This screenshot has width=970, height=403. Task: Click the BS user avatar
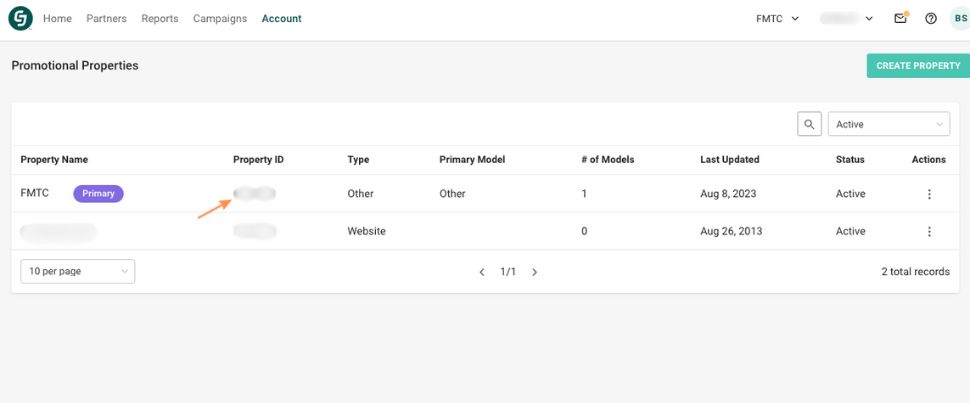coord(959,18)
